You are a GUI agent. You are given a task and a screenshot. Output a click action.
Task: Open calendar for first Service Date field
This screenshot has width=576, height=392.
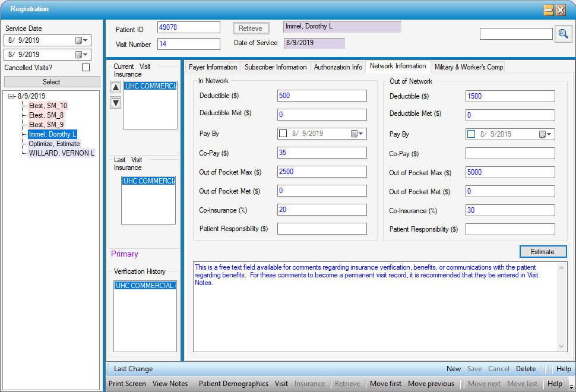tap(82, 40)
